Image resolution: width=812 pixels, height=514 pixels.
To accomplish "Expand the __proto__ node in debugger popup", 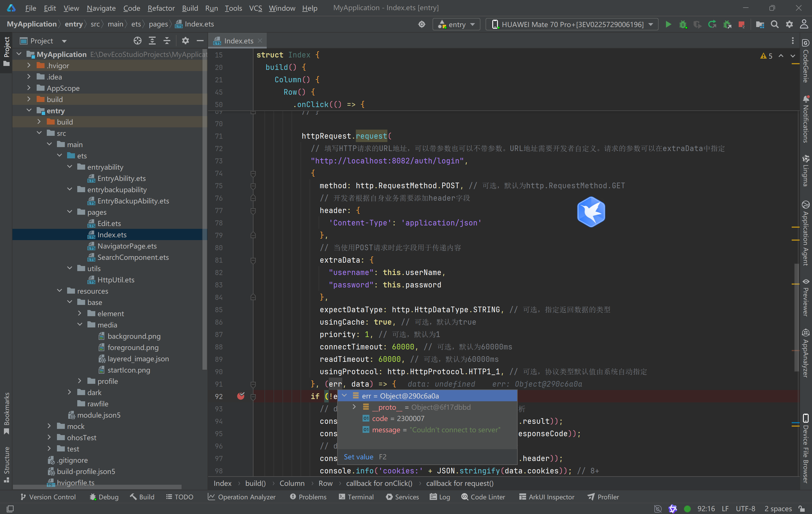I will point(354,407).
